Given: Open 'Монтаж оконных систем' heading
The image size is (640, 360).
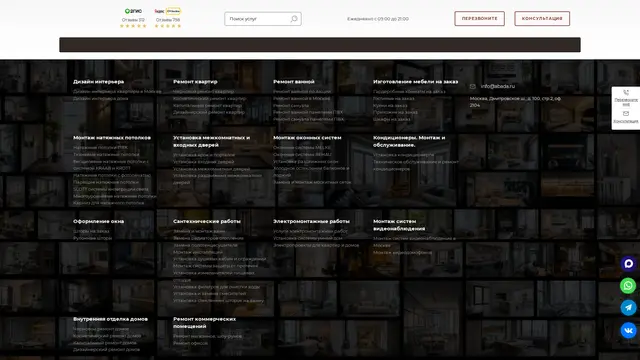Looking at the screenshot, I should pos(307,138).
